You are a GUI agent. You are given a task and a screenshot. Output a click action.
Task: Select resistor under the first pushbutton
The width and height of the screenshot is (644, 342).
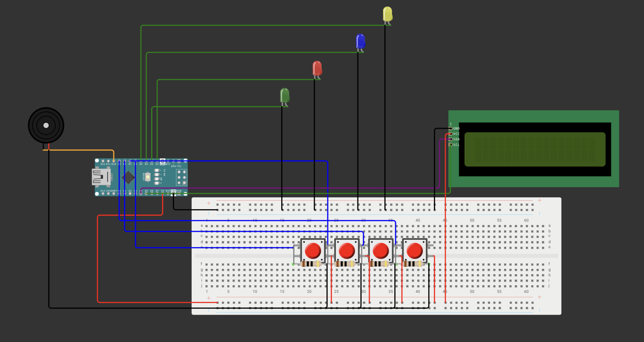point(311,264)
